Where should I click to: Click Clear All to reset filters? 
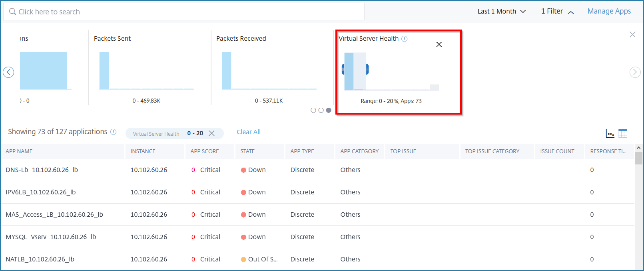[x=249, y=132]
